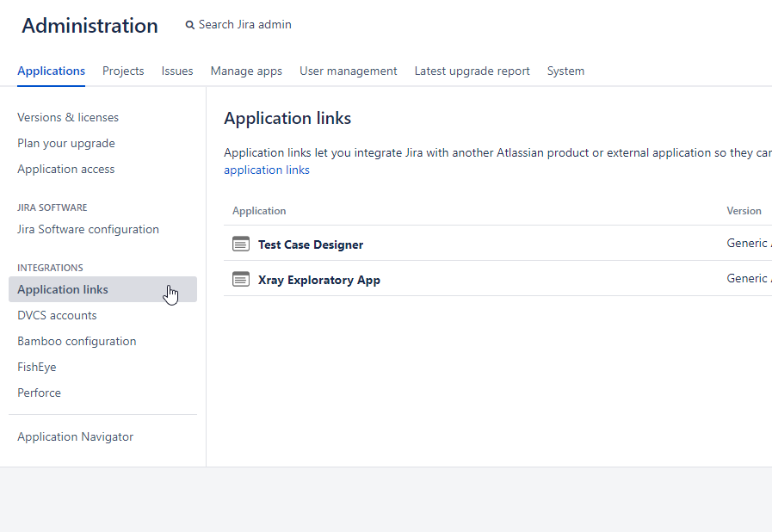Click the Application links page heading
The width and height of the screenshot is (772, 532).
(287, 118)
